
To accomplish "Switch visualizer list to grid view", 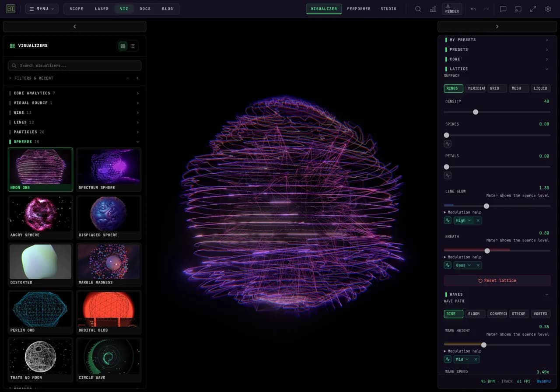I will pos(123,46).
